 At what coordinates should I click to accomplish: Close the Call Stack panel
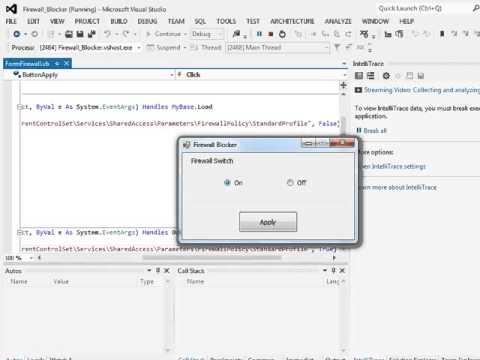pos(342,270)
